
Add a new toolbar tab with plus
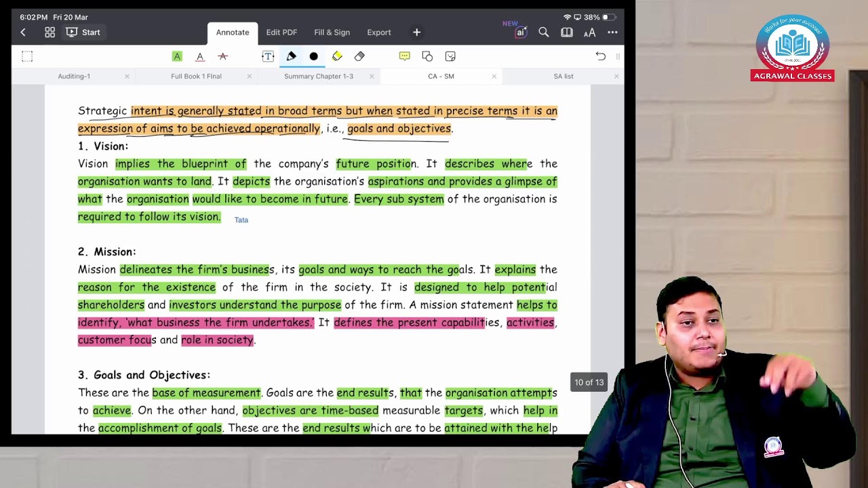click(416, 33)
